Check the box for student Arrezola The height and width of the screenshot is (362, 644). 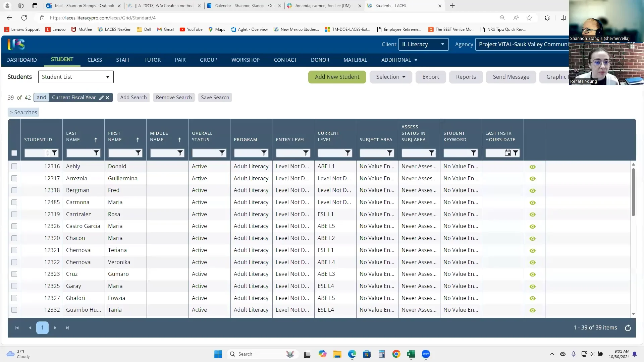(14, 178)
